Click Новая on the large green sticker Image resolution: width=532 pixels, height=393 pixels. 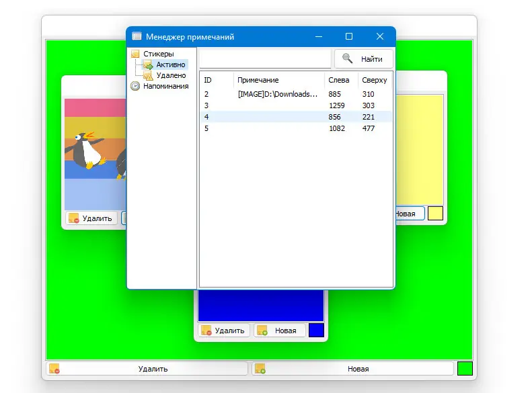click(x=353, y=369)
